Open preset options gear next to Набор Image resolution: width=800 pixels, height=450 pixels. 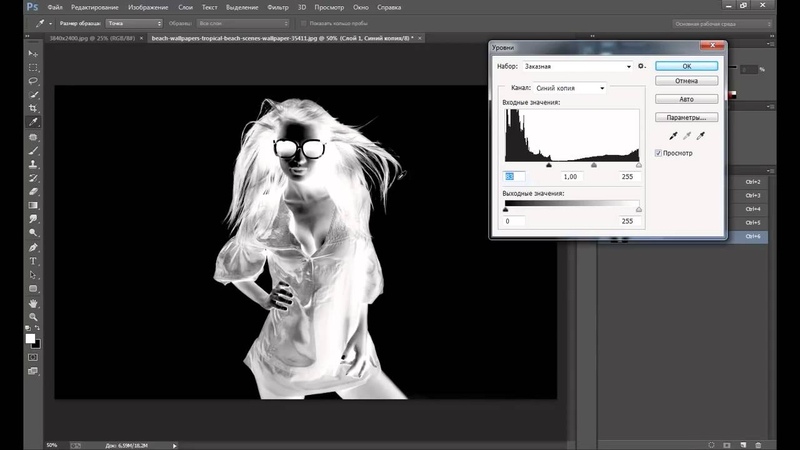click(x=641, y=66)
